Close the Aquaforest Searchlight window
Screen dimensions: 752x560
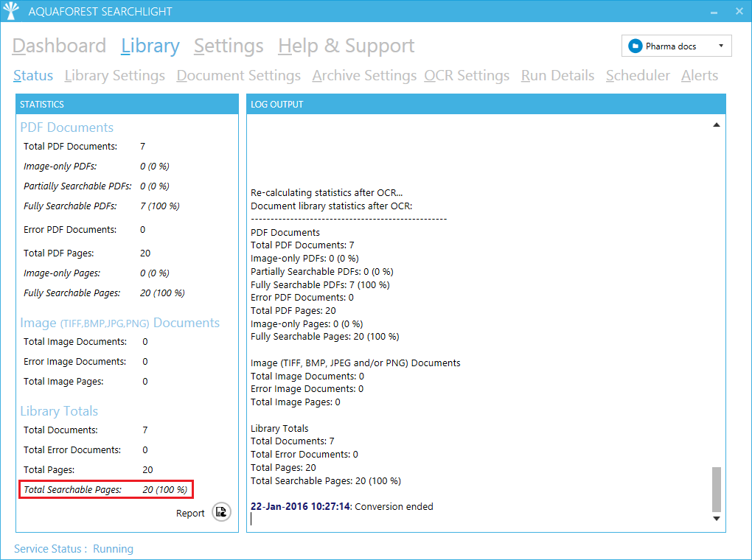[x=739, y=11]
